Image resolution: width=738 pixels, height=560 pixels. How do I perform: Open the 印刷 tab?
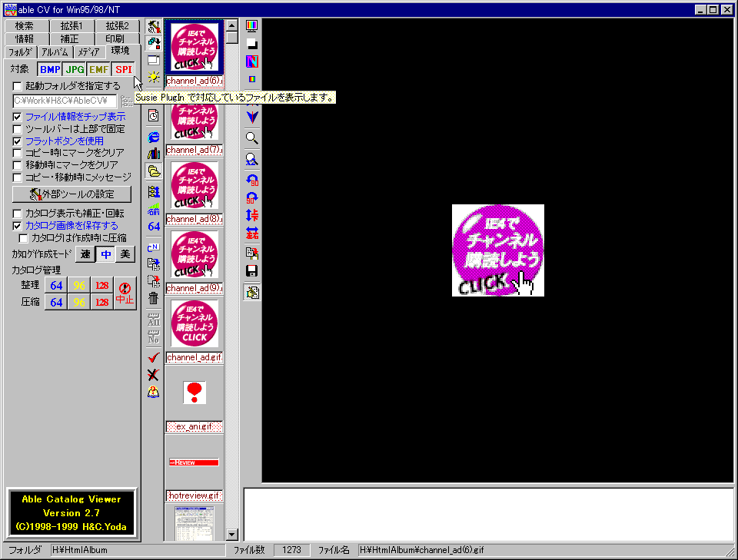[x=117, y=38]
